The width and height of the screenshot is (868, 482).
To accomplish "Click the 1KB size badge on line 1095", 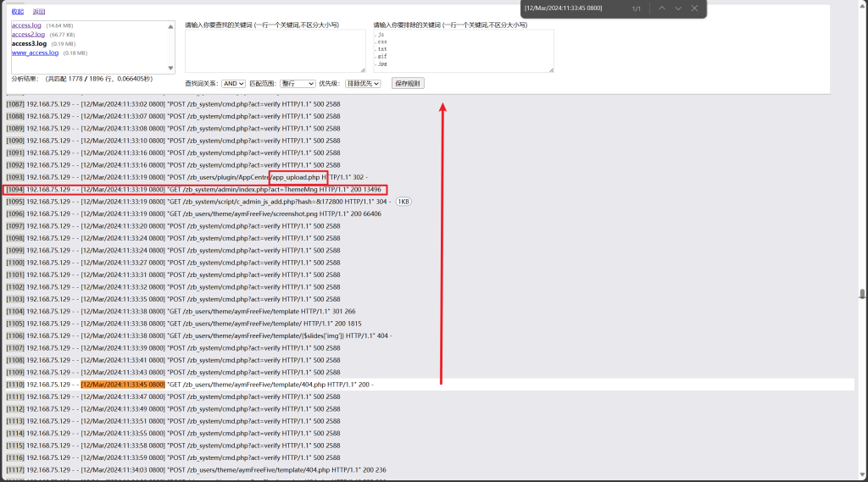I will click(403, 202).
